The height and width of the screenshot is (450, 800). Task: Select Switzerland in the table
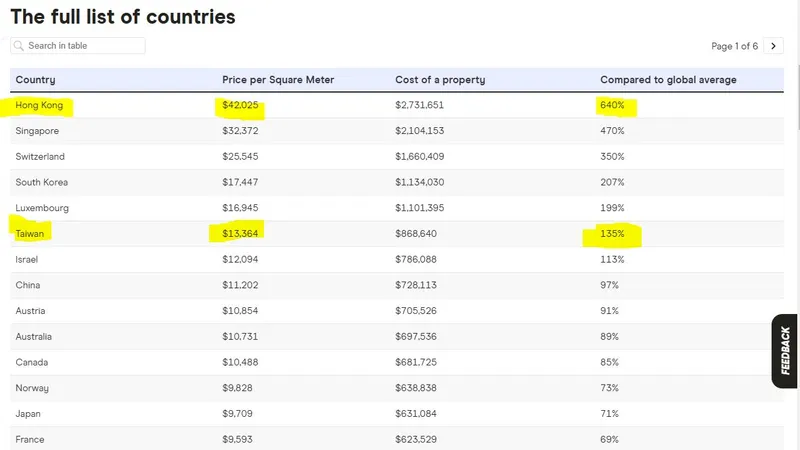click(40, 157)
